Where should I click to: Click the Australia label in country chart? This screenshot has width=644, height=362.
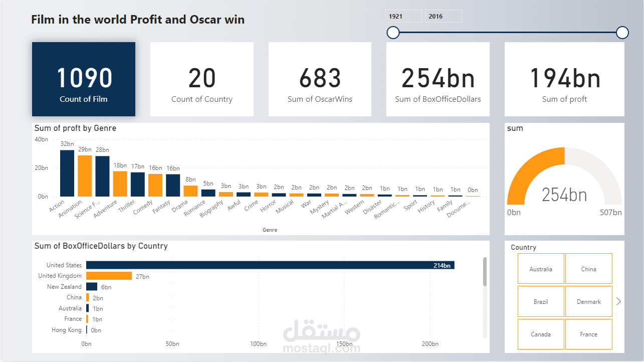point(70,308)
